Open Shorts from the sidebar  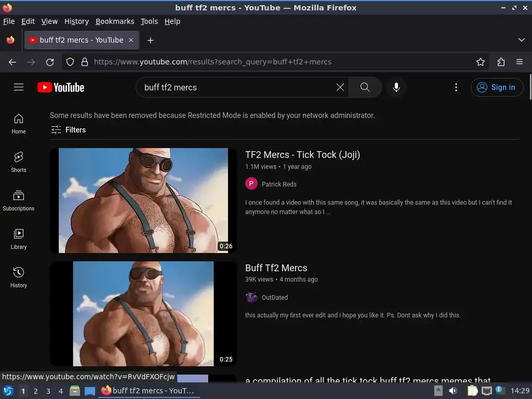tap(19, 162)
